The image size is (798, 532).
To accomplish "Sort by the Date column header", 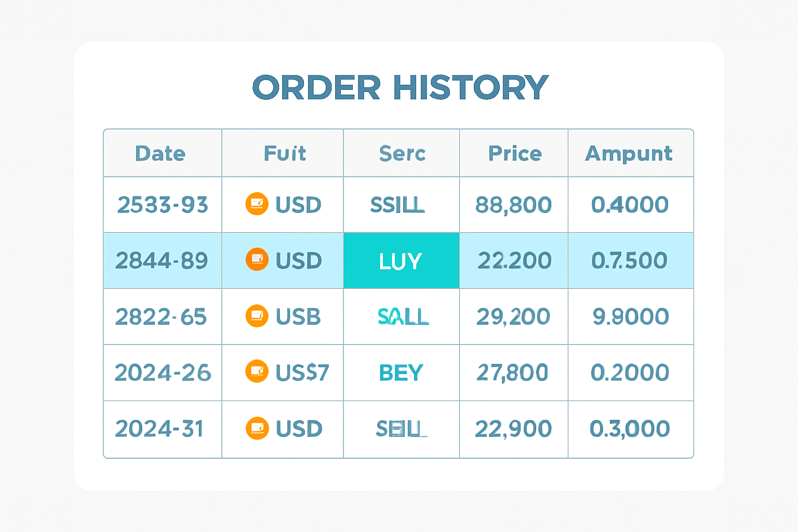I will point(160,154).
